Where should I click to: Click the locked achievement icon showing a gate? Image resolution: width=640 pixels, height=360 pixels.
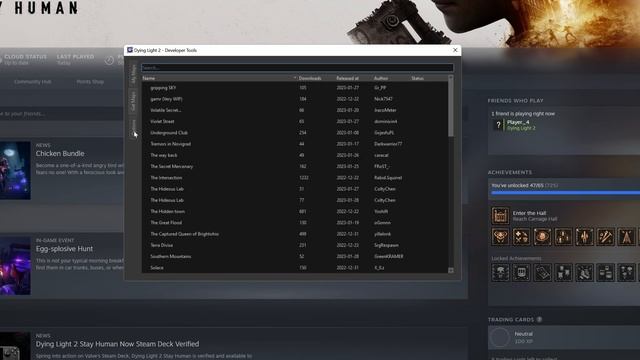[521, 272]
